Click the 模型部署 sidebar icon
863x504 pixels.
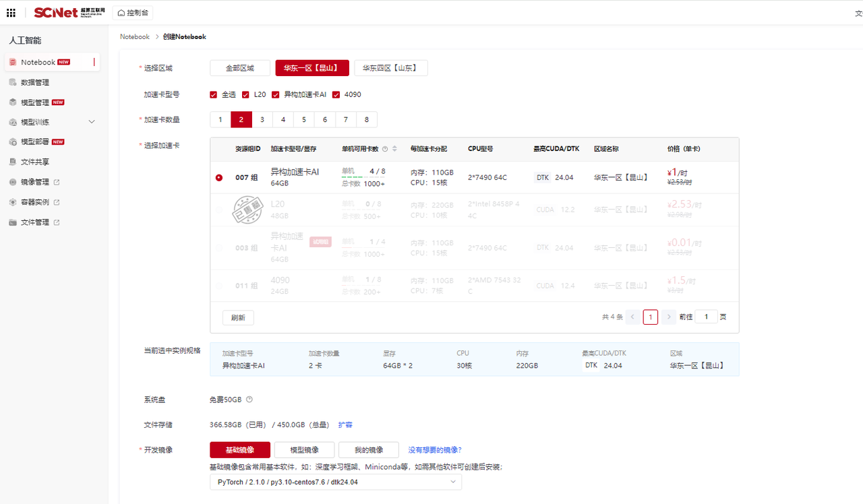pos(13,142)
